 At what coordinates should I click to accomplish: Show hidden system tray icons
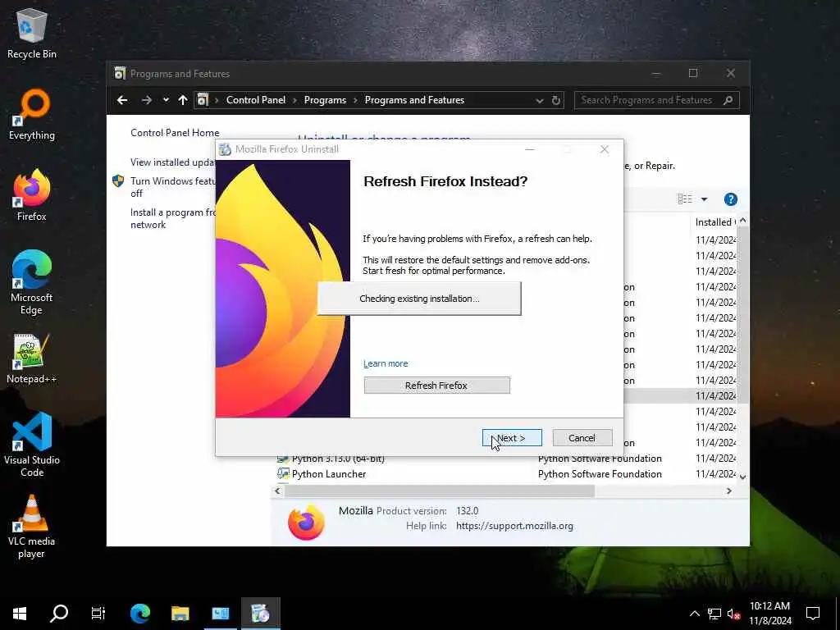coord(694,614)
